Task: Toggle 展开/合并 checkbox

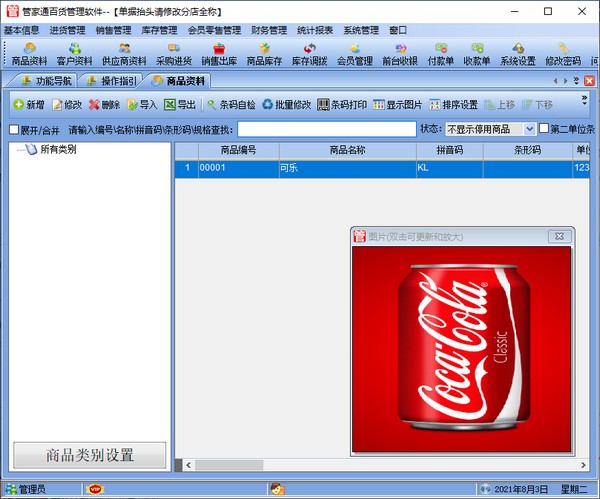Action: pos(14,129)
